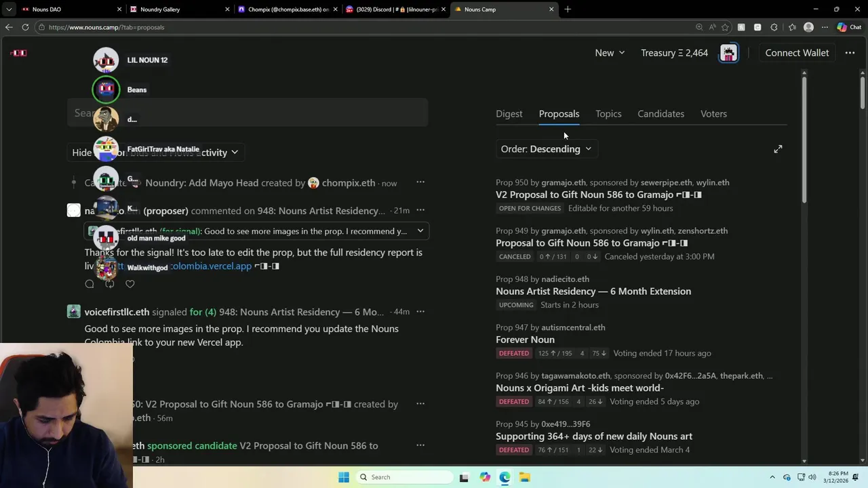The width and height of the screenshot is (868, 488).
Task: Expand the proposals panel to fullscreen
Action: 778,149
